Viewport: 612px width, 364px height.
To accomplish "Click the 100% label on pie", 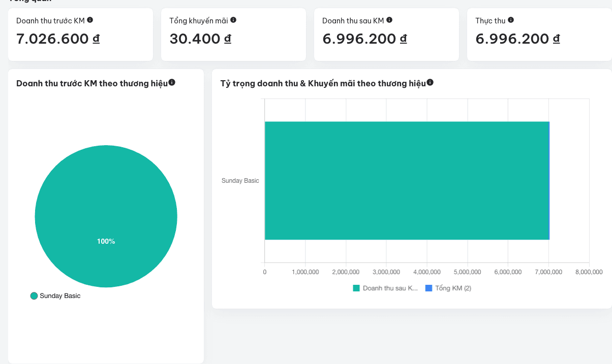I will tap(106, 241).
